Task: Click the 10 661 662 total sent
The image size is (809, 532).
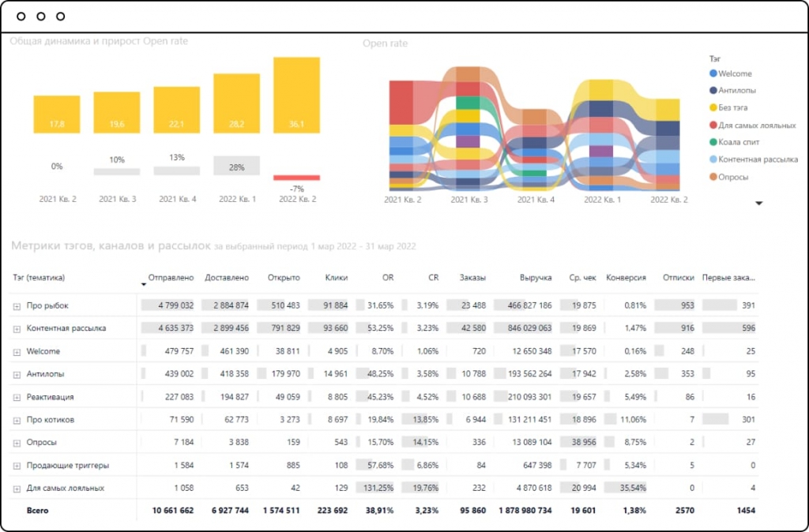Action: click(x=173, y=511)
